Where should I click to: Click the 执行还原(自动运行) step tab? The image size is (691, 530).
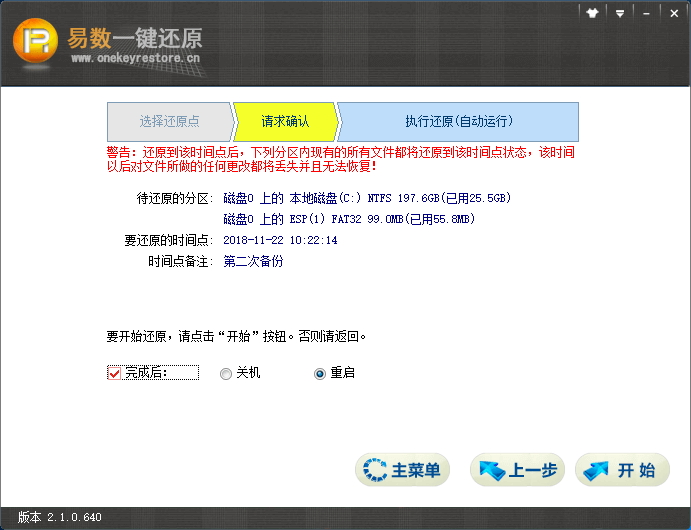point(458,121)
